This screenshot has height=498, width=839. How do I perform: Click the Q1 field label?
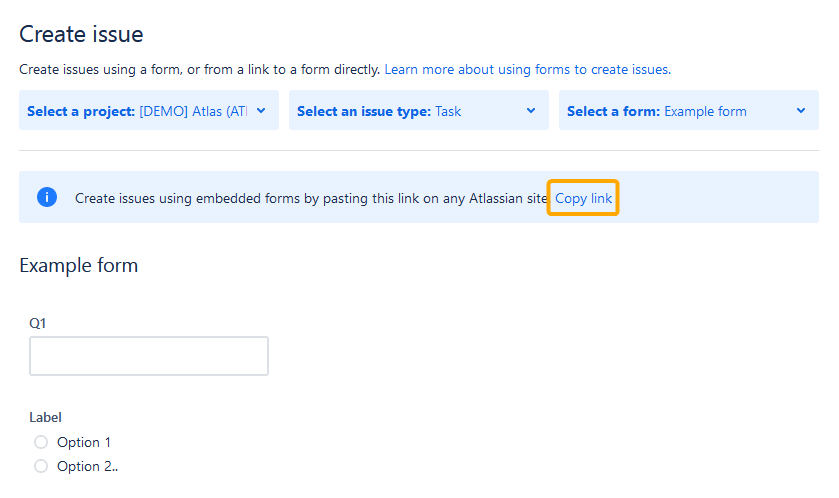coord(37,323)
